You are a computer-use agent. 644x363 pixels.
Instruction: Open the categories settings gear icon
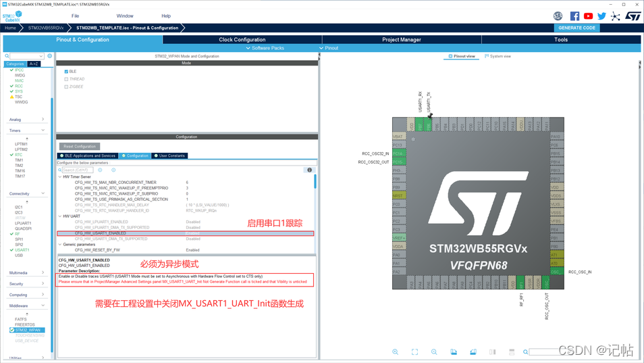[50, 56]
